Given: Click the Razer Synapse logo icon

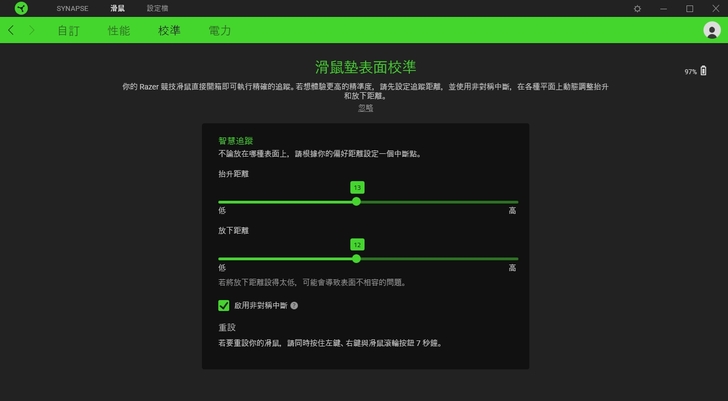Looking at the screenshot, I should click(21, 8).
